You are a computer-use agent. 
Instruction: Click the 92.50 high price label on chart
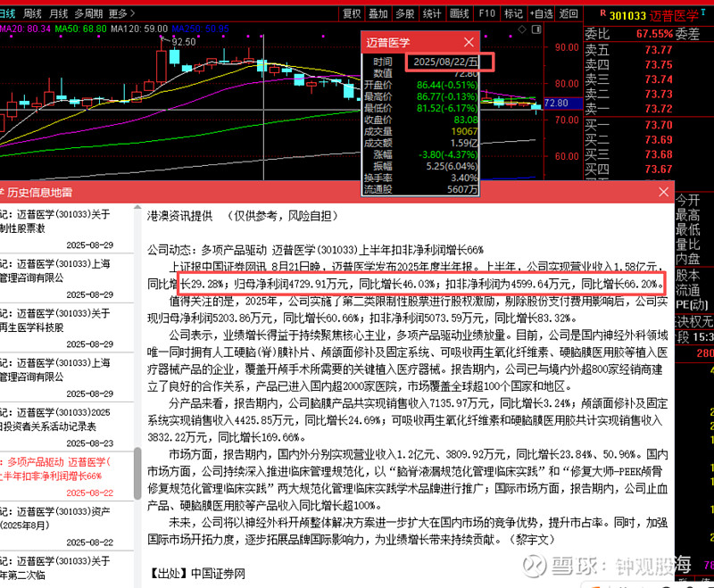pos(184,42)
